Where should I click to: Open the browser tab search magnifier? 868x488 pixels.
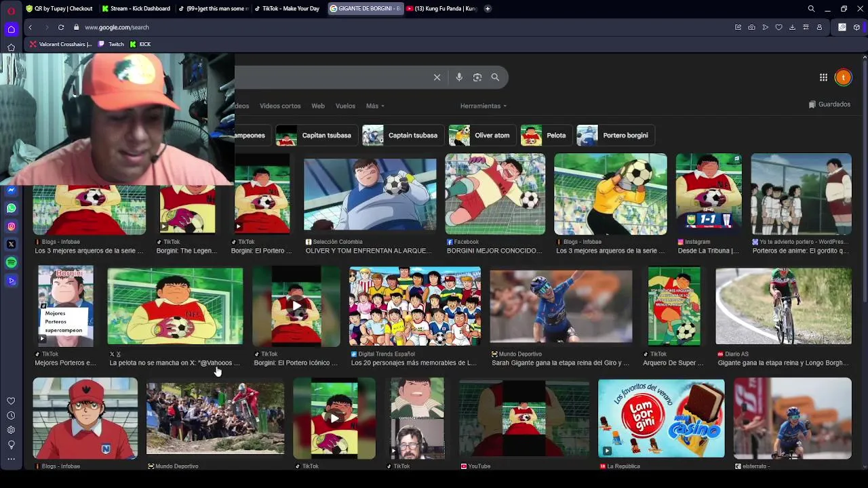(x=811, y=9)
